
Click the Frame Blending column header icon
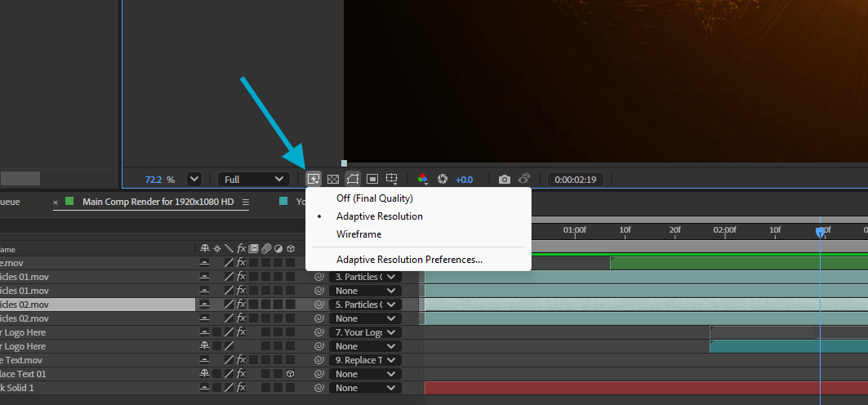[x=253, y=249]
